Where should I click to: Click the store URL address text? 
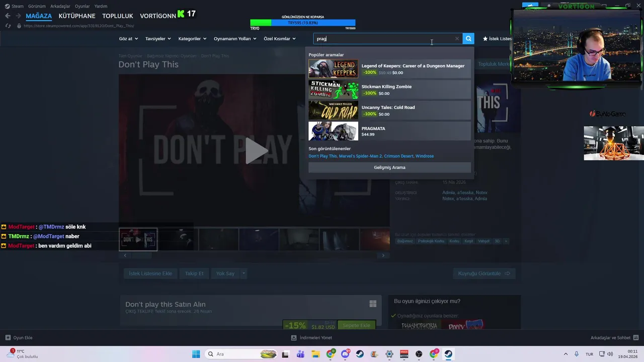click(78, 26)
